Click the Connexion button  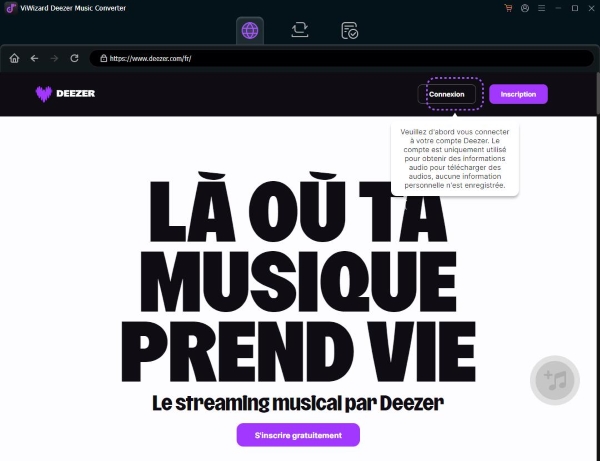click(447, 94)
